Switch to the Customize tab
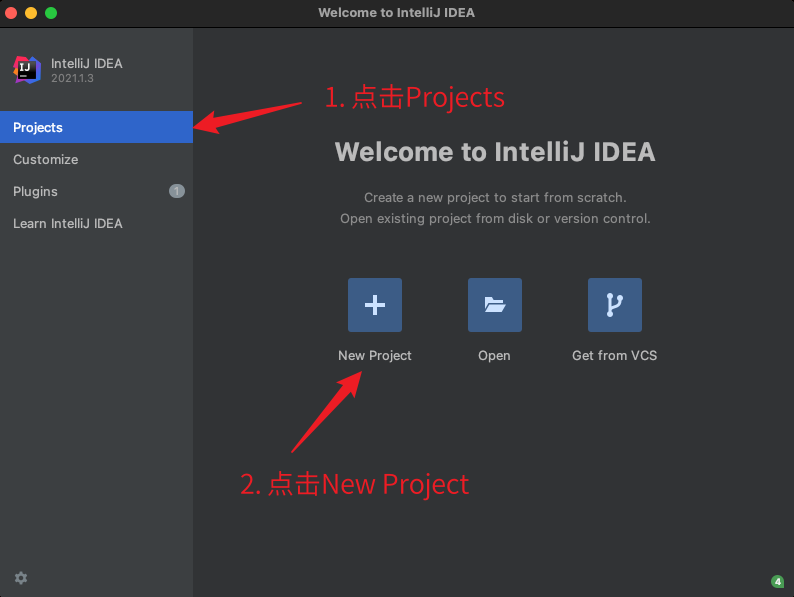794x597 pixels. pos(45,159)
